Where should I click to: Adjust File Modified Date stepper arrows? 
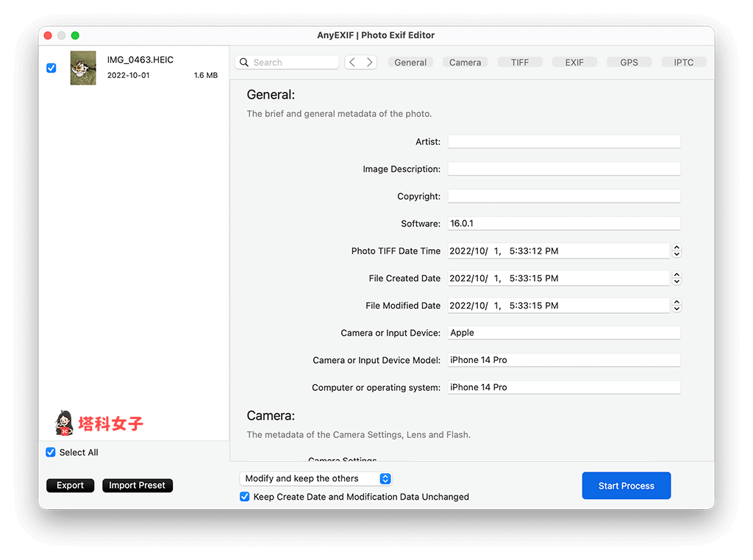[677, 306]
